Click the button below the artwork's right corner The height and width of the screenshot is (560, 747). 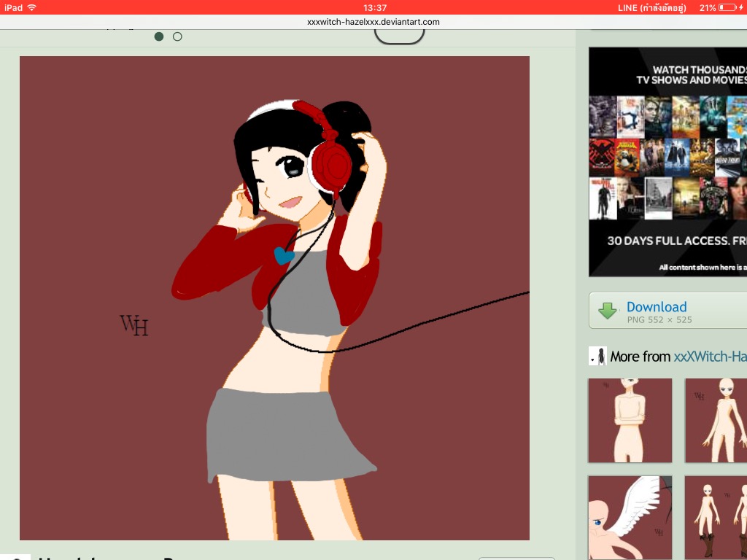516,558
